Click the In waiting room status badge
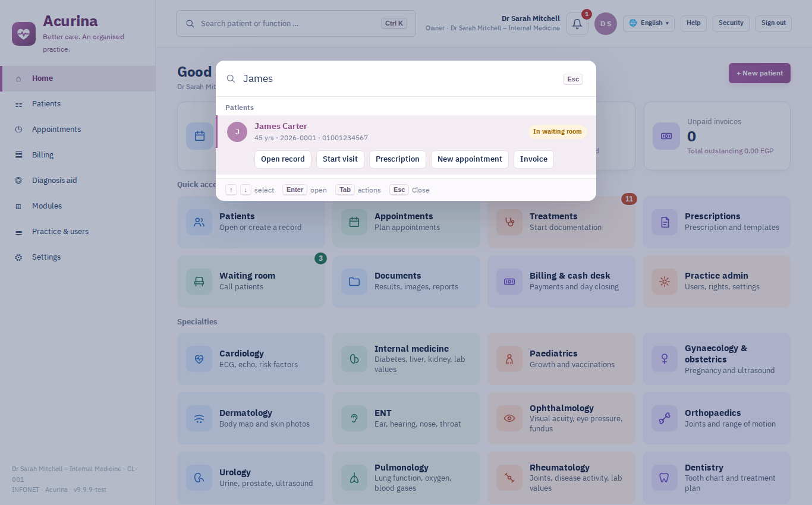 pos(558,132)
